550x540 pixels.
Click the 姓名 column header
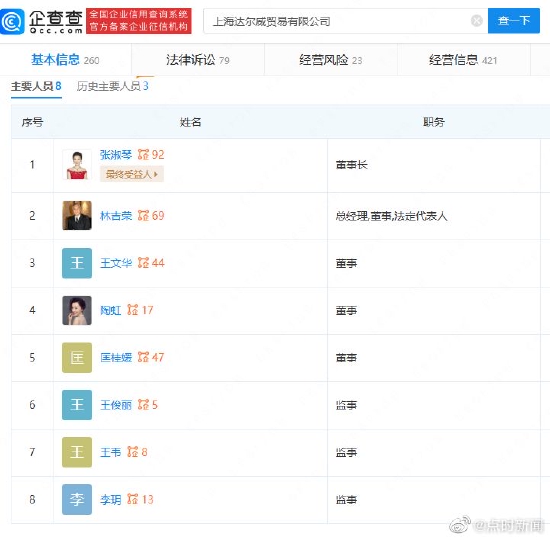(190, 122)
